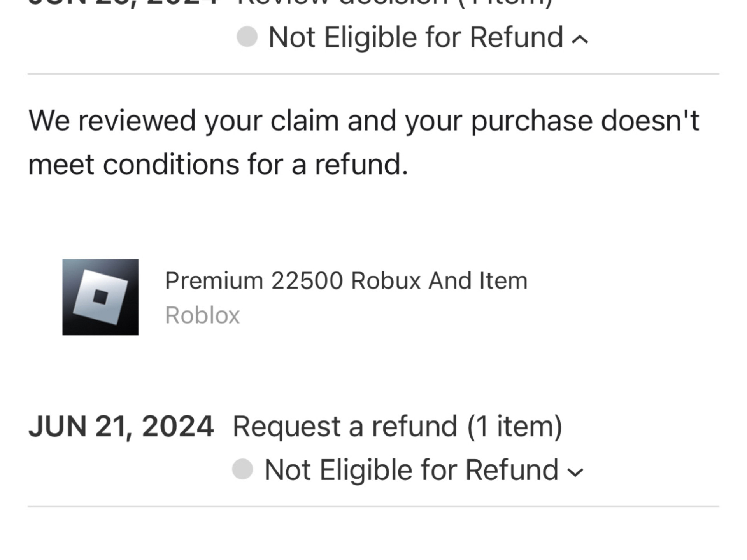Image resolution: width=747 pixels, height=560 pixels.
Task: Click the divider line below the bottom status
Action: 373,506
